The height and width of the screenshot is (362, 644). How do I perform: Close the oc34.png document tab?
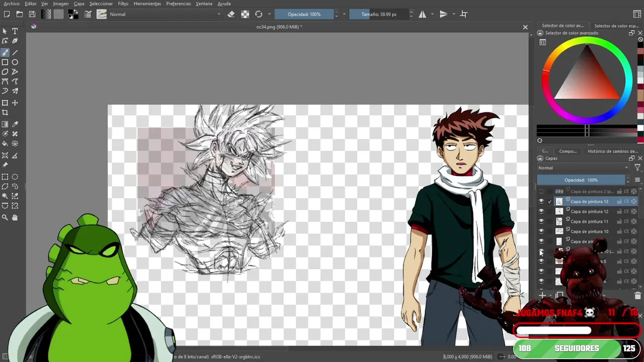click(525, 27)
